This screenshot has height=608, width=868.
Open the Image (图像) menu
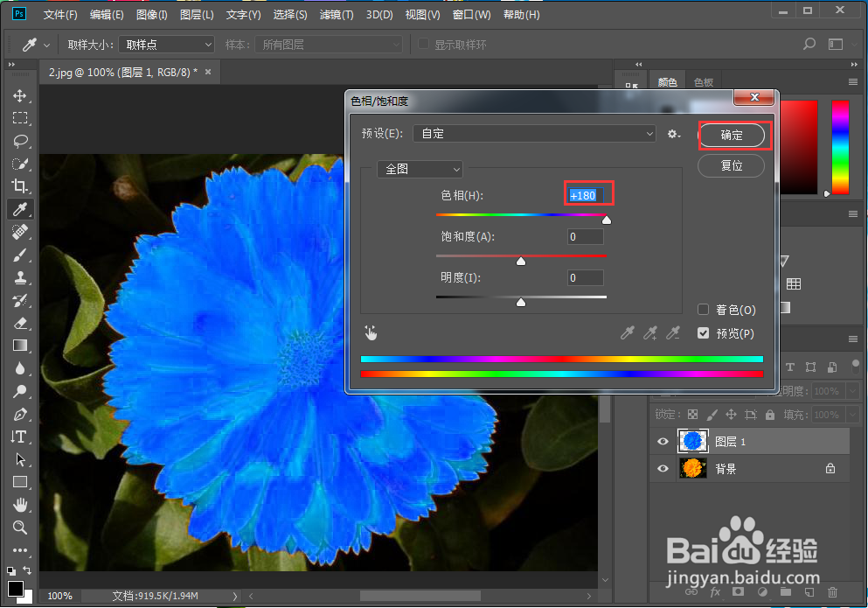[x=152, y=15]
